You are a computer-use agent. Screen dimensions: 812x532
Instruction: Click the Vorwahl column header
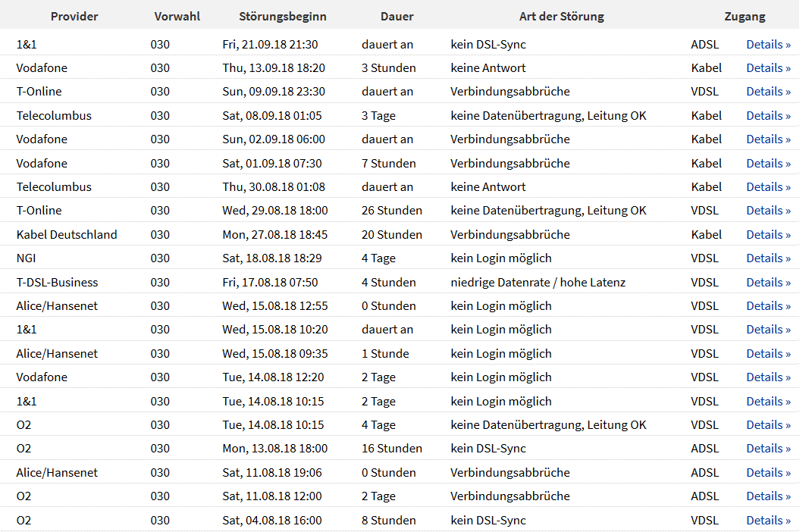coord(177,16)
